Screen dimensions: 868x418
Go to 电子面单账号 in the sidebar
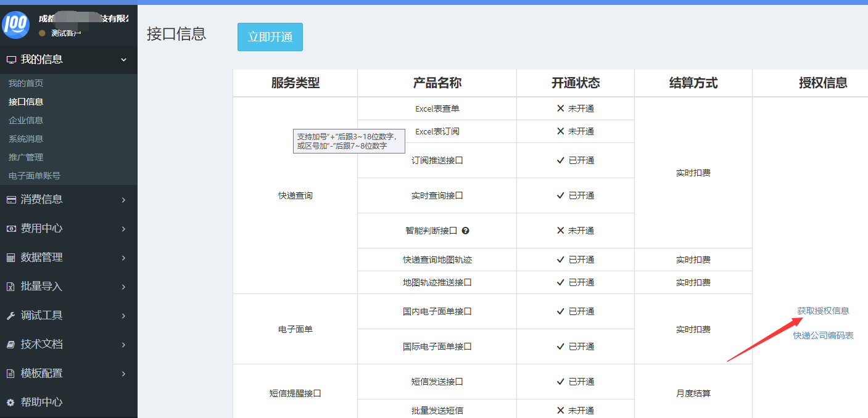(x=35, y=176)
